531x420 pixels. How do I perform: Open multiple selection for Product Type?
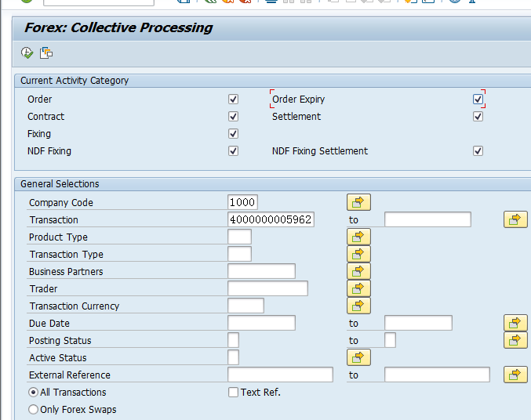(358, 237)
